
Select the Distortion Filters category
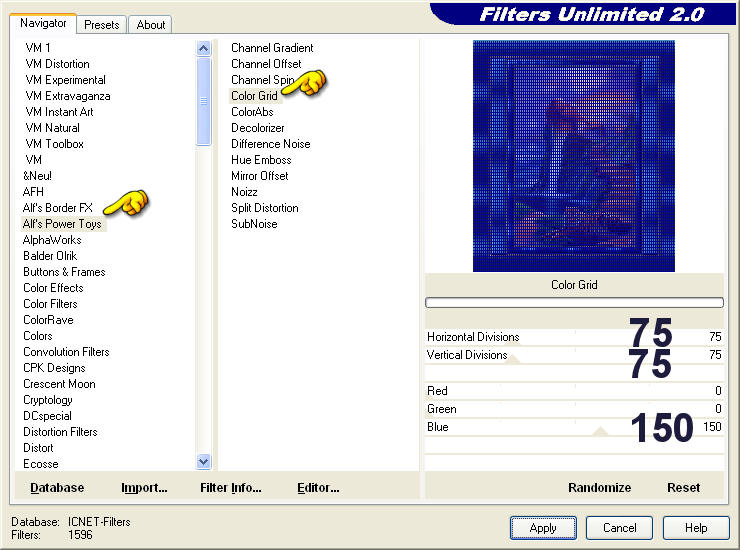click(60, 432)
